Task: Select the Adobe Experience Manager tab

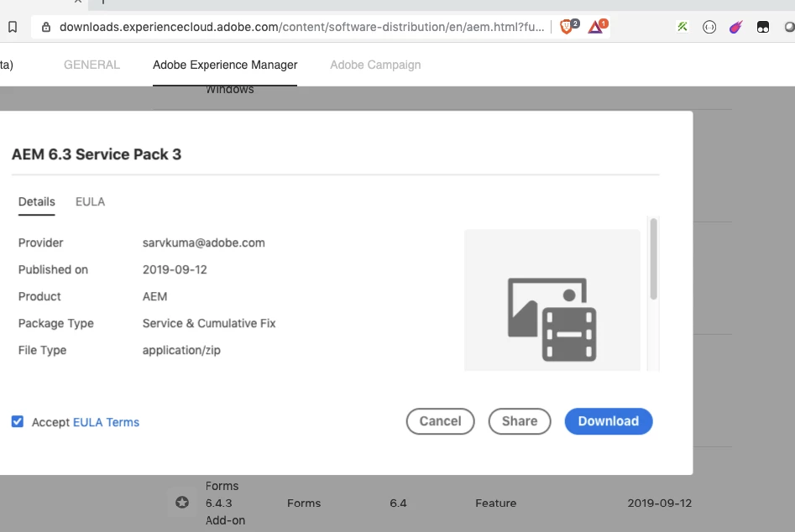Action: 225,65
